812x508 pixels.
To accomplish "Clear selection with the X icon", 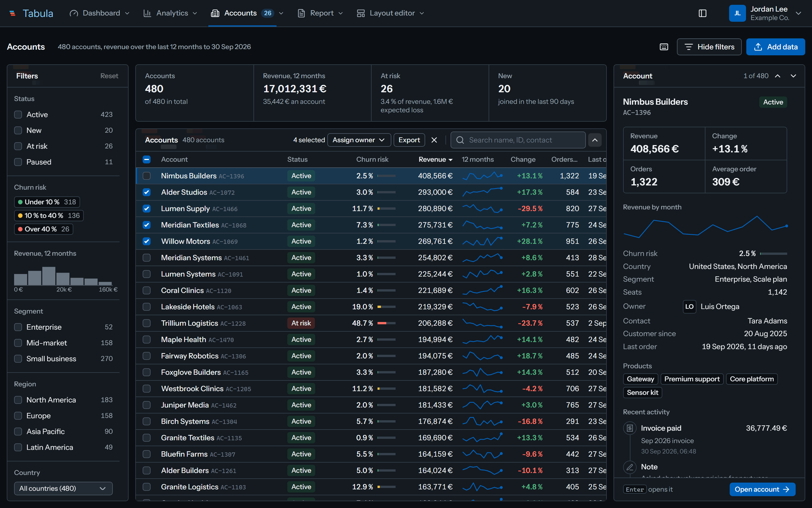I will 434,140.
